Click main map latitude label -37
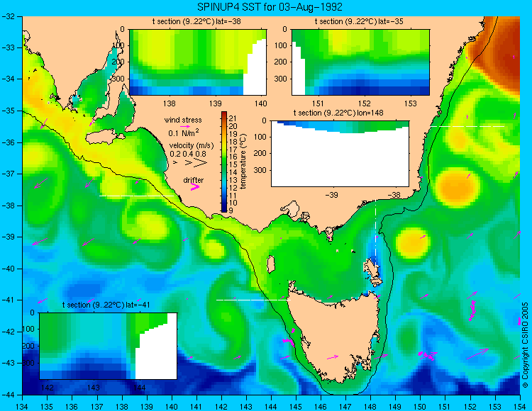Image resolution: width=532 pixels, height=411 pixels. click(8, 174)
